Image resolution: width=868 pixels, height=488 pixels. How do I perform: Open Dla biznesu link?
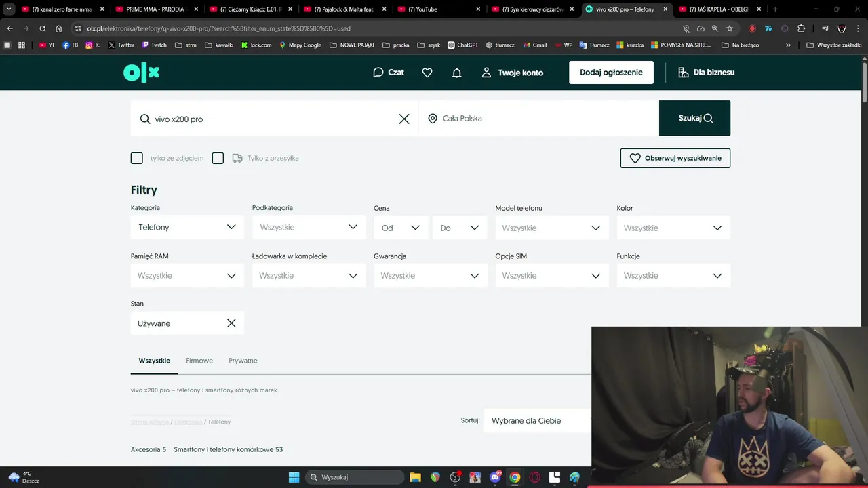point(706,73)
